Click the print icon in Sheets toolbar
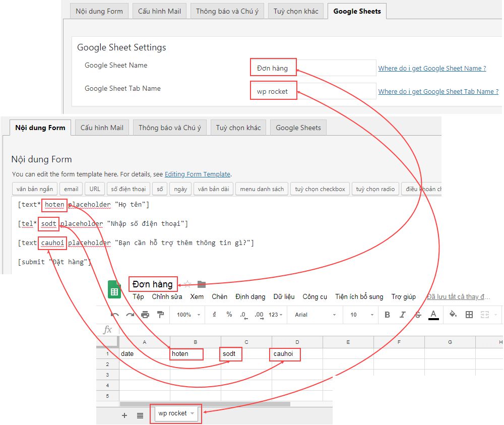504x425 pixels. [145, 315]
